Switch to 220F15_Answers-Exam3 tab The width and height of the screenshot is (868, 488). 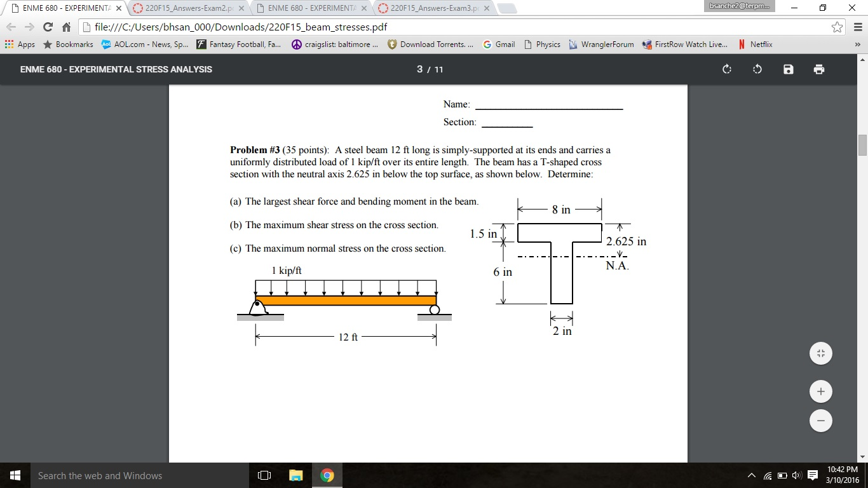click(433, 8)
